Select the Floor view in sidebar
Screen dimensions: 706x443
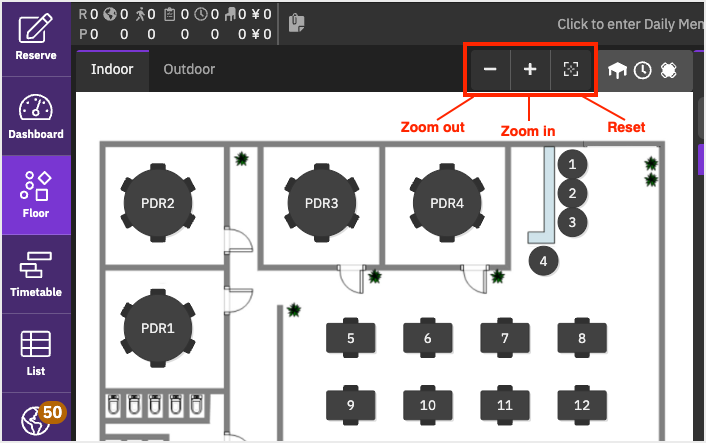36,195
